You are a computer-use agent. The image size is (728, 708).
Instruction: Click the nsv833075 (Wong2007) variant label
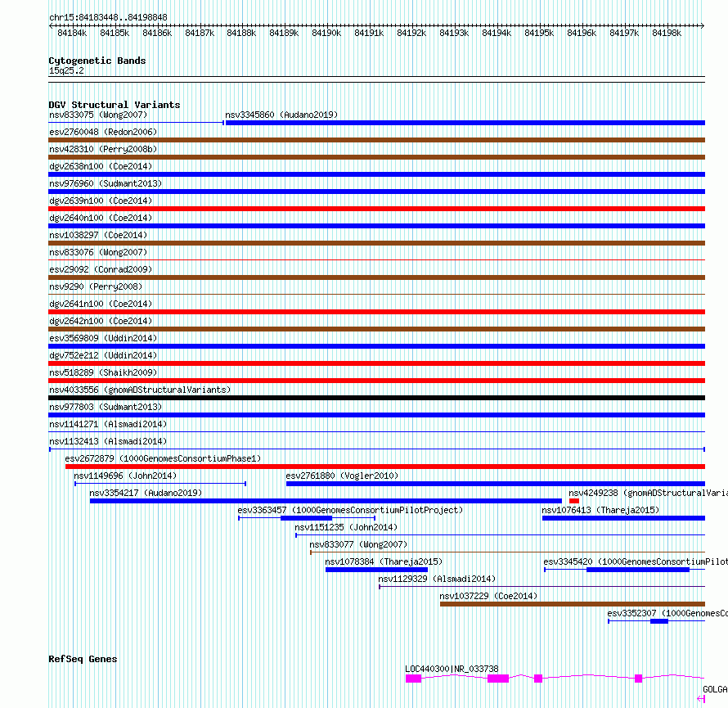98,115
